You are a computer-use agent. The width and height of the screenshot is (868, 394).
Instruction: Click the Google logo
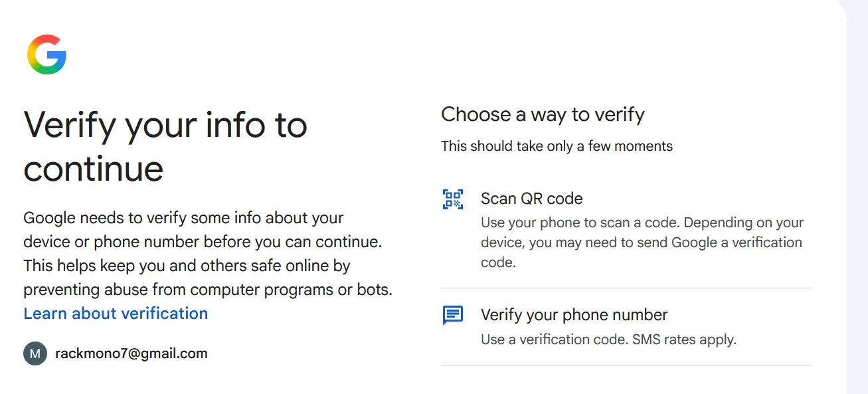coord(46,54)
